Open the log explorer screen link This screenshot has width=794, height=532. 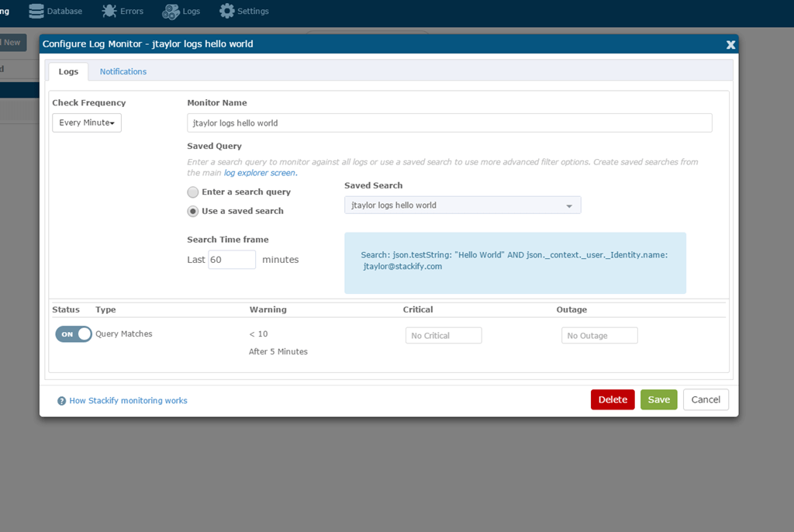point(260,173)
